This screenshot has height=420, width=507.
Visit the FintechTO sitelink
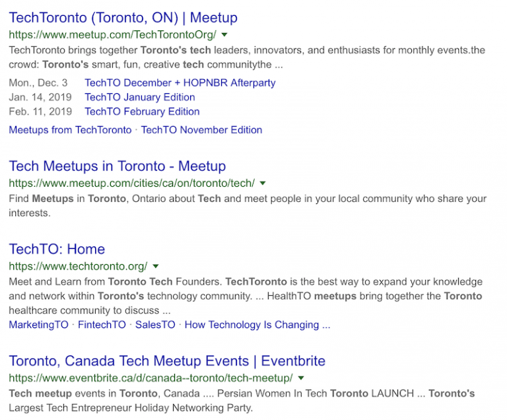[x=102, y=325]
